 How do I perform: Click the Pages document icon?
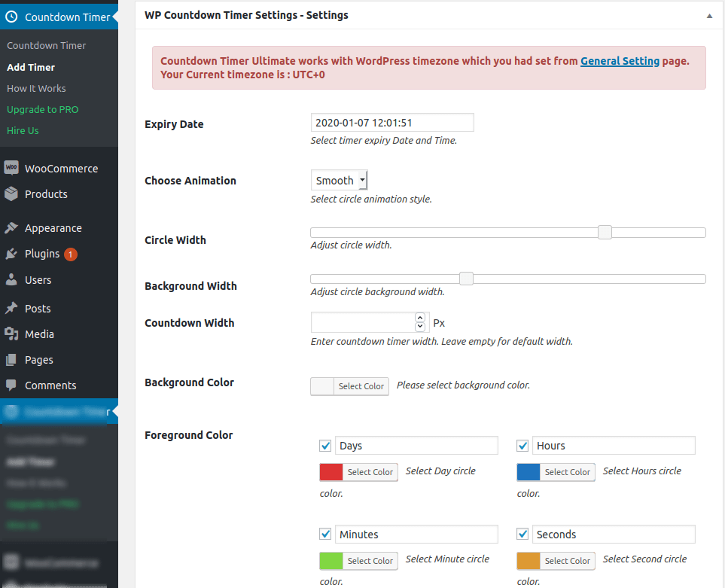(x=11, y=359)
